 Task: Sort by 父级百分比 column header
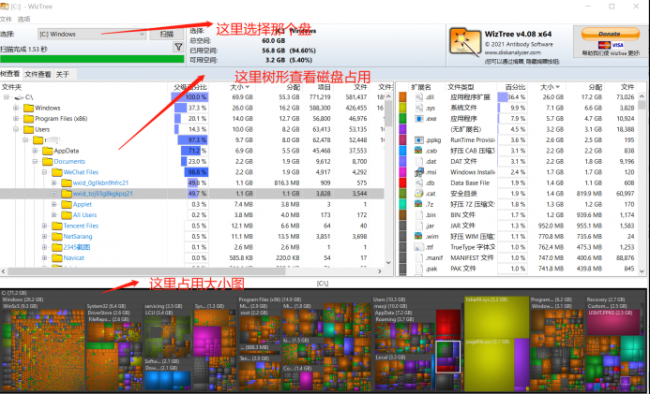click(190, 87)
